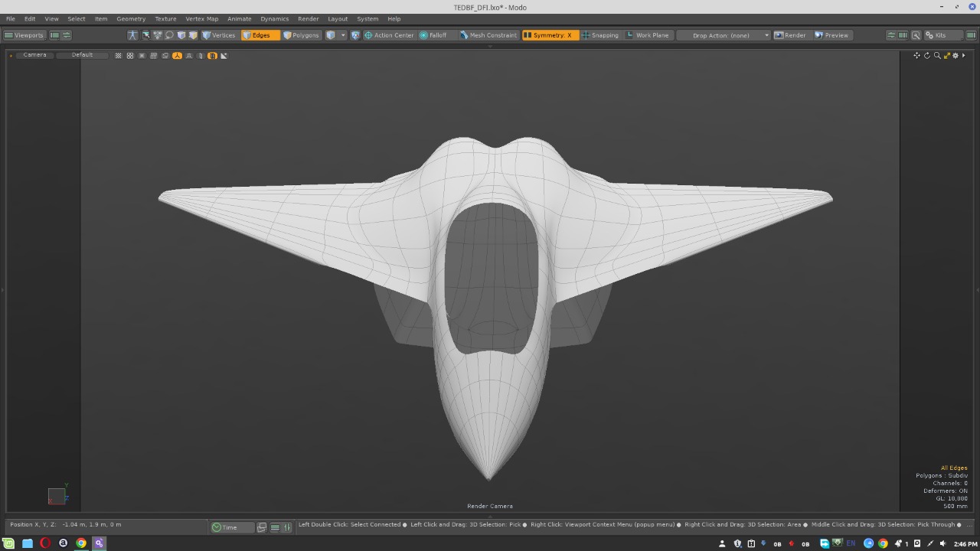Image resolution: width=980 pixels, height=551 pixels.
Task: Click the All Edges status text
Action: point(954,468)
